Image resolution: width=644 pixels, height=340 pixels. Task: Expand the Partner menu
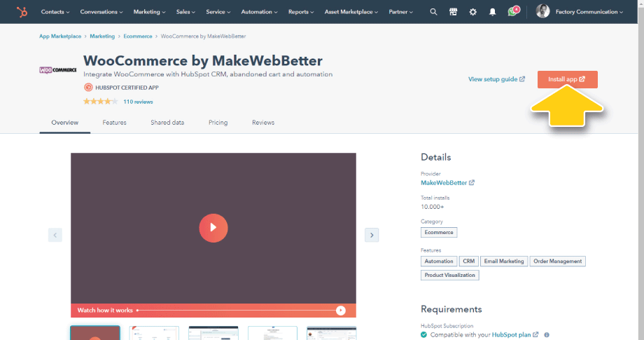[x=401, y=12]
